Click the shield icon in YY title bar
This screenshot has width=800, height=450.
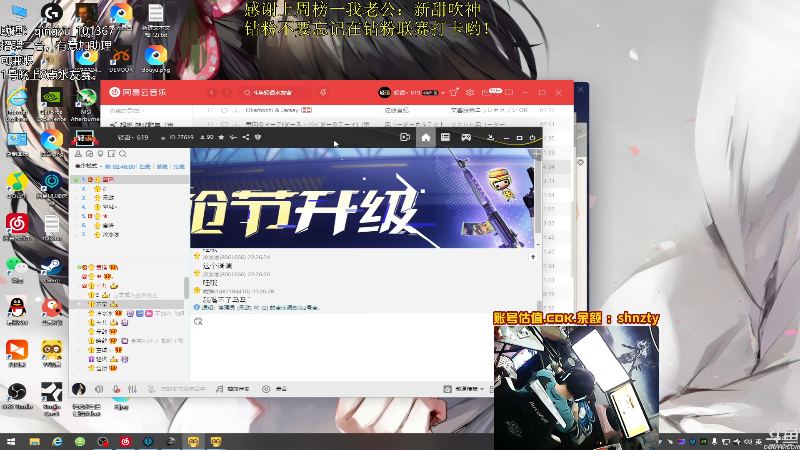pos(258,137)
